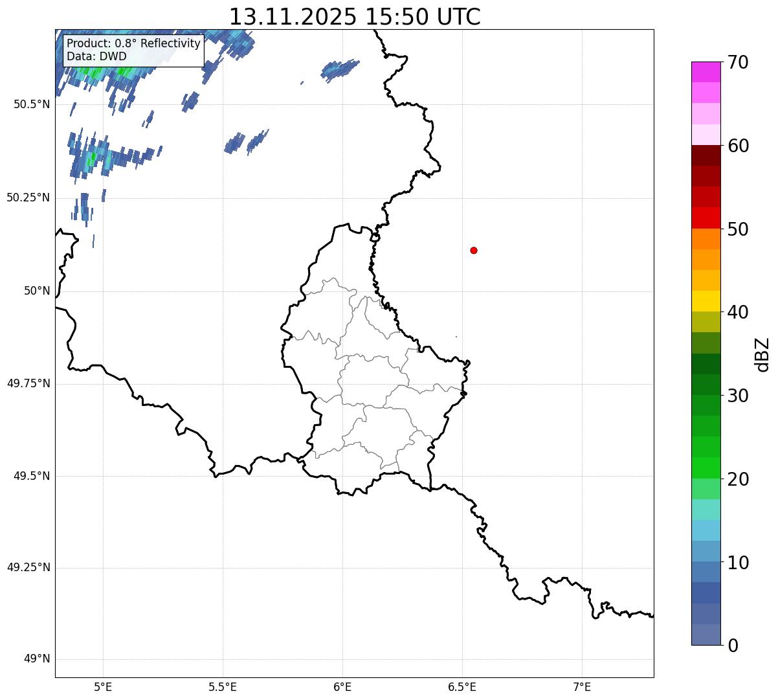Select the 7°E longitude label

tap(582, 686)
